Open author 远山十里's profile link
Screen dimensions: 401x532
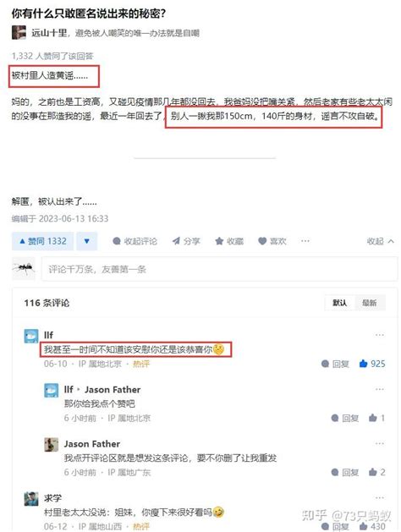[49, 33]
